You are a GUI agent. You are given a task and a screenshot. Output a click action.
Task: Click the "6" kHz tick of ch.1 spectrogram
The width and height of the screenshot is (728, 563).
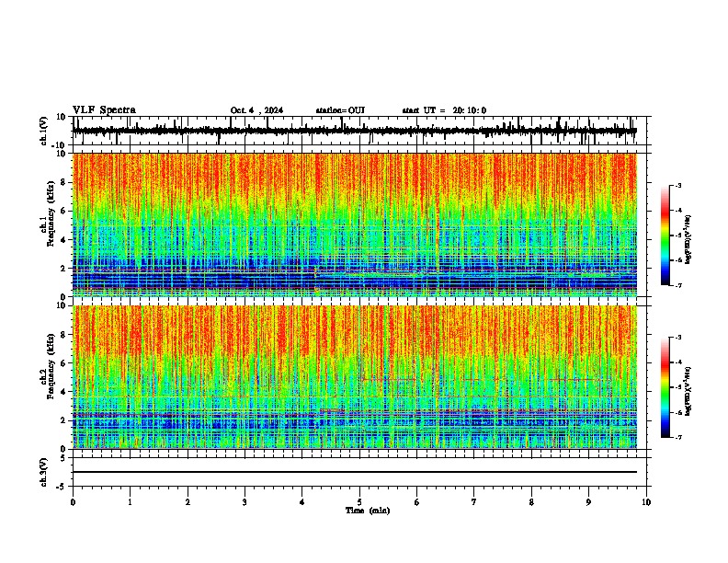click(64, 211)
